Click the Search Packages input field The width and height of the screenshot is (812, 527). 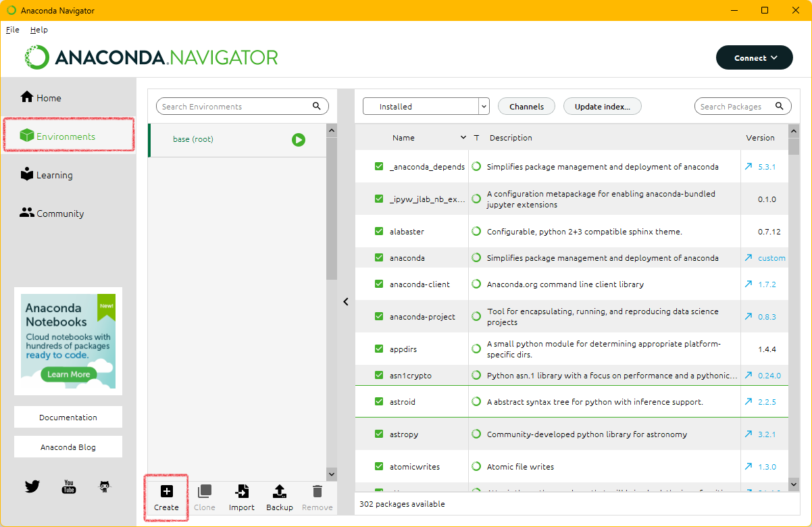743,106
